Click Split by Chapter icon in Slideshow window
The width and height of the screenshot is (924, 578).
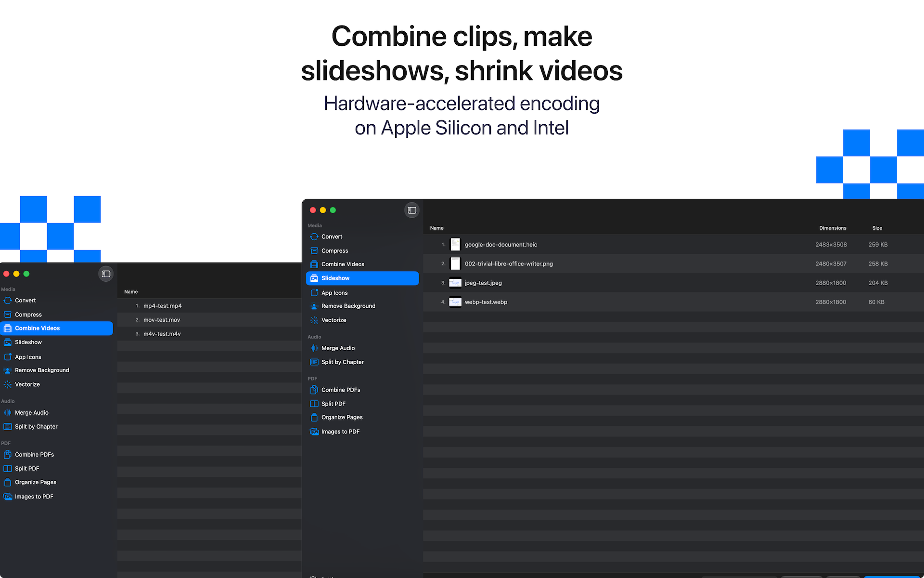pyautogui.click(x=314, y=362)
